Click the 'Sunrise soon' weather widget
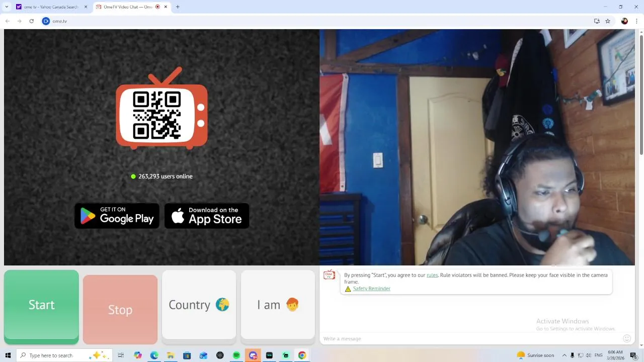 click(535, 355)
